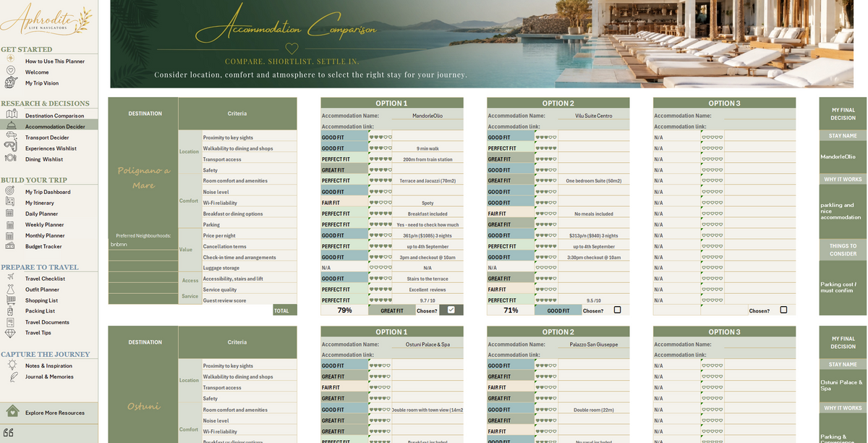This screenshot has height=443, width=868.
Task: Click the service bell icon for Accommodation Decider
Action: pyautogui.click(x=11, y=126)
